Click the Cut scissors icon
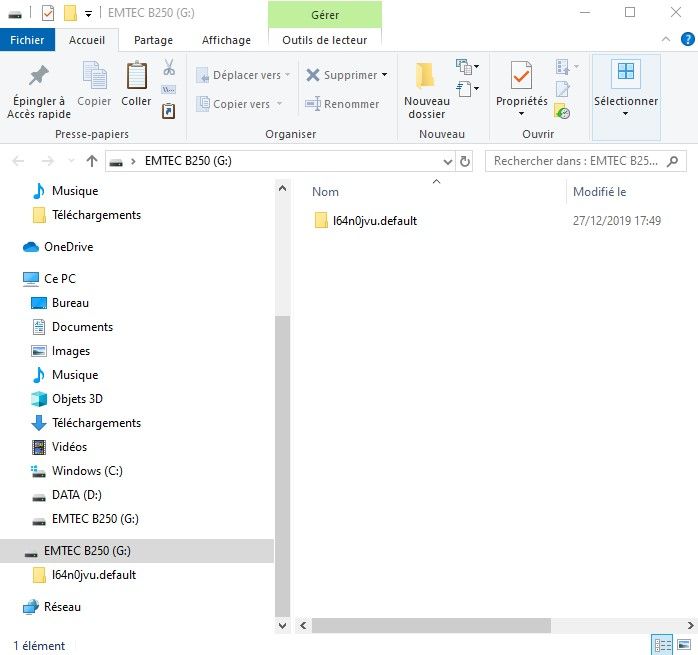Viewport: 698px width, 655px height. tap(169, 67)
